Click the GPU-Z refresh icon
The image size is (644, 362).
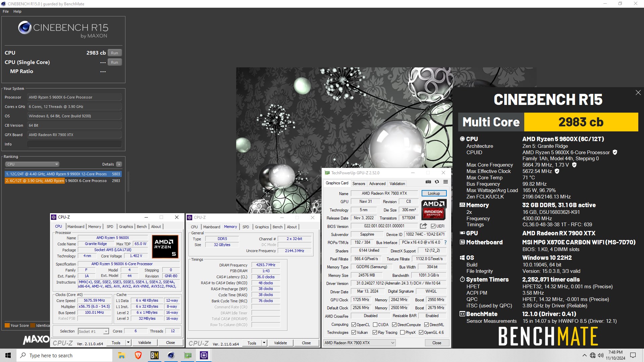pos(437,182)
